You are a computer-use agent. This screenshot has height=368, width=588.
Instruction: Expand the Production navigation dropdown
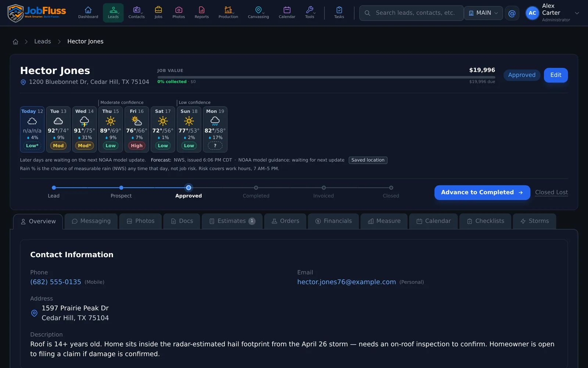click(x=228, y=13)
